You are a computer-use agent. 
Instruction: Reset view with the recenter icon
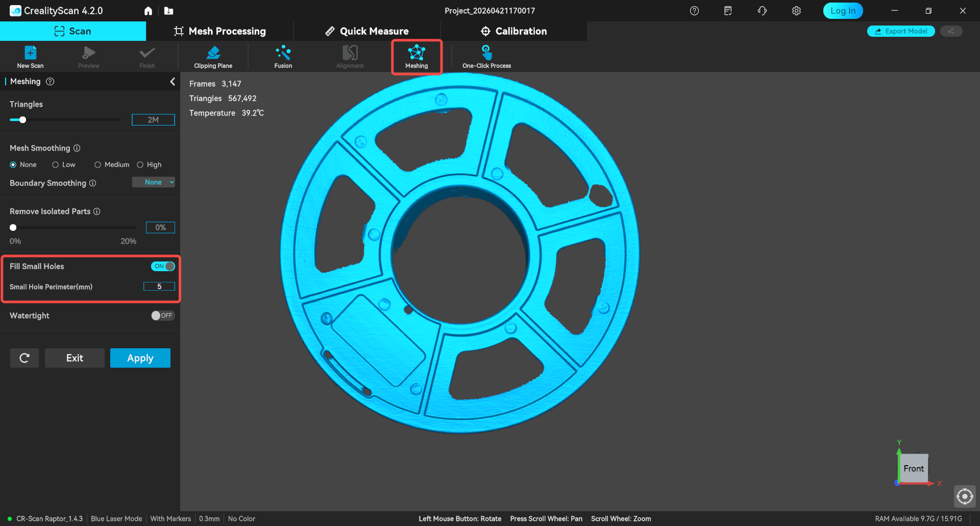964,496
